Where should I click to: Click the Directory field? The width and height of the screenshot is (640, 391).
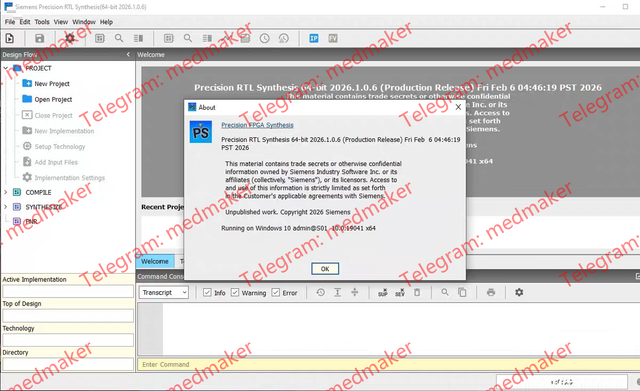click(68, 364)
